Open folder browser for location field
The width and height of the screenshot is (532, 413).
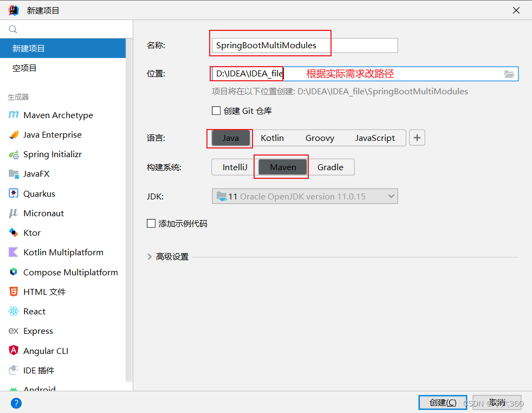[509, 74]
